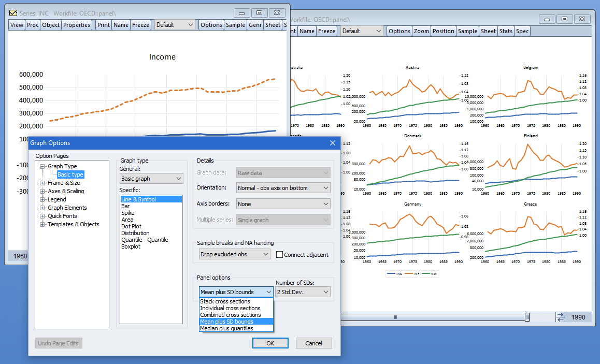Screen dimensions: 600x364
Task: Open the Number of SDs dropdown
Action: (x=303, y=292)
